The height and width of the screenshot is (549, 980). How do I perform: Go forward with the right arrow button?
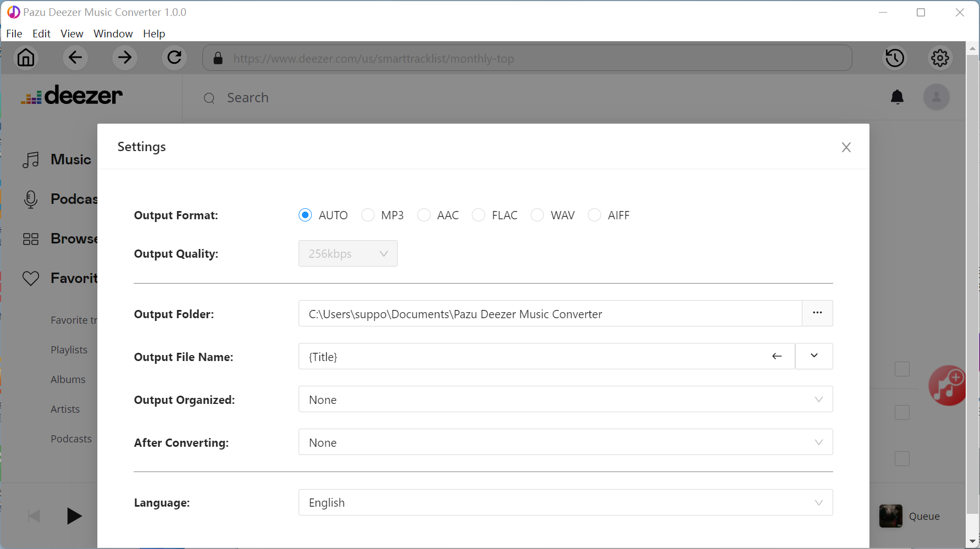click(x=125, y=58)
